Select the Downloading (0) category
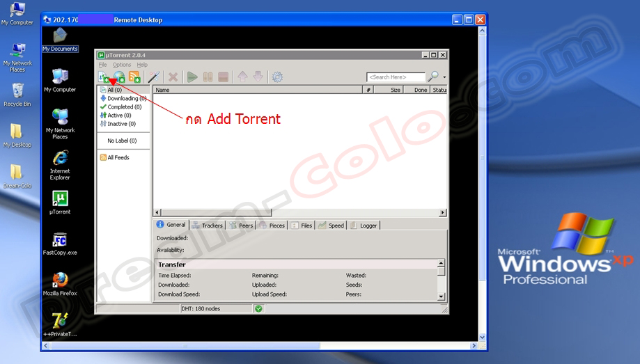 (123, 98)
